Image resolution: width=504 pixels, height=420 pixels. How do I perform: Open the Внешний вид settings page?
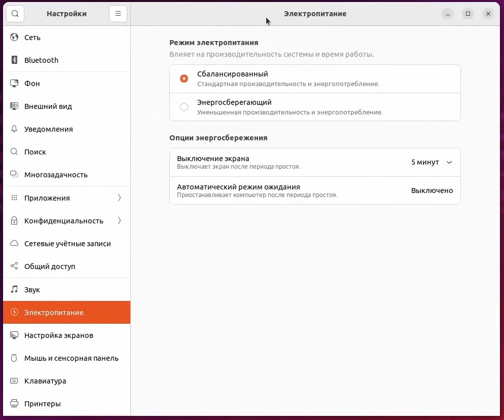click(x=66, y=106)
